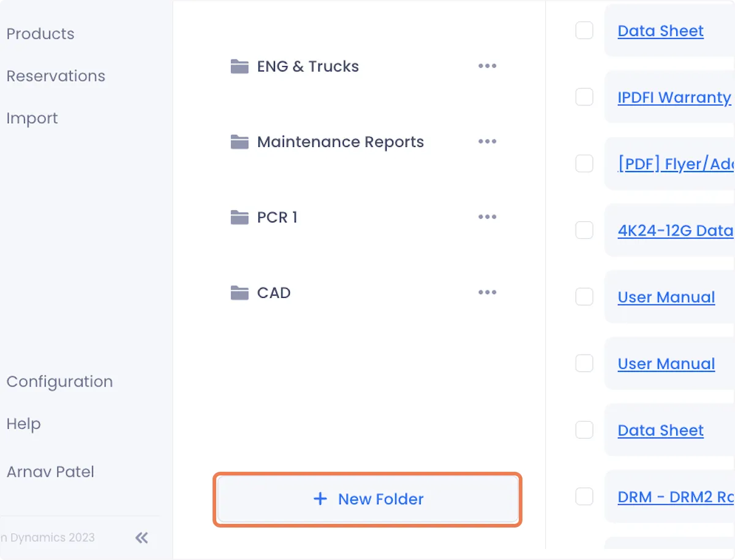Open the Configuration sidebar item
Image resolution: width=735 pixels, height=560 pixels.
pos(59,382)
